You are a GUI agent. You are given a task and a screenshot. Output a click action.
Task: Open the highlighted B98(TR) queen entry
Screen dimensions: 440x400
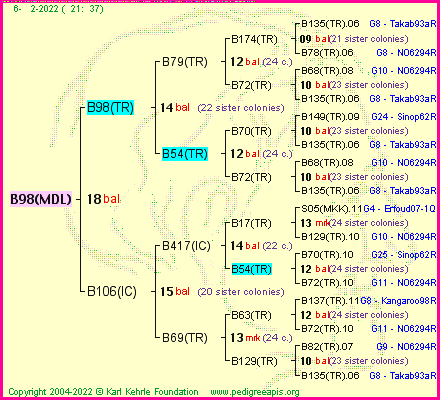pyautogui.click(x=110, y=107)
